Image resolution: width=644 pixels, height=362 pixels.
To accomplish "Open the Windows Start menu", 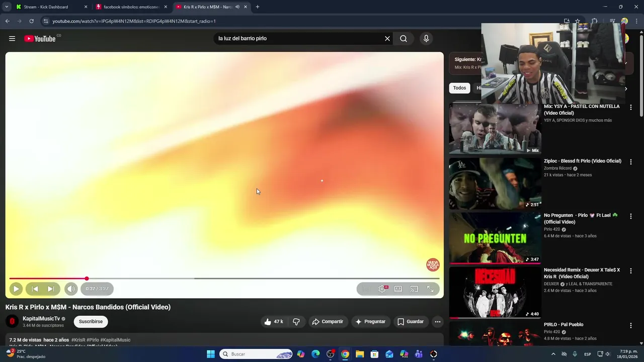I will coord(211,354).
